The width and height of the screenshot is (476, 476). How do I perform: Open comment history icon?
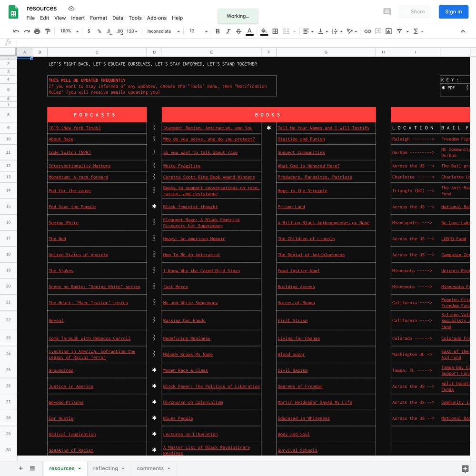coord(387,12)
